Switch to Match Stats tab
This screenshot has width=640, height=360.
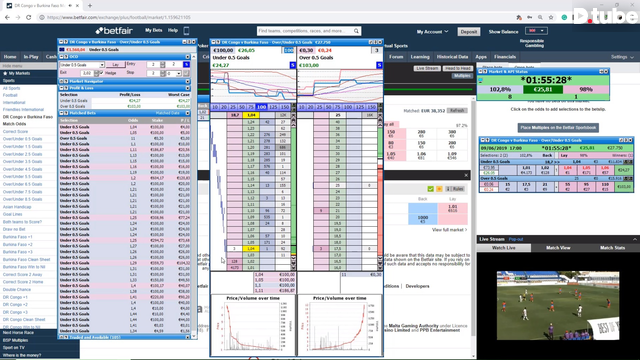612,248
